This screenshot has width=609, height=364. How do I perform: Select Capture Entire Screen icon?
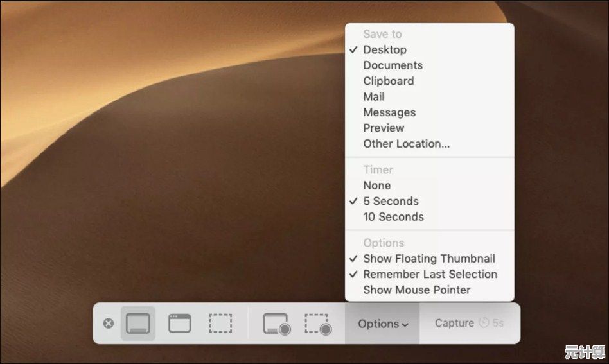click(x=138, y=324)
